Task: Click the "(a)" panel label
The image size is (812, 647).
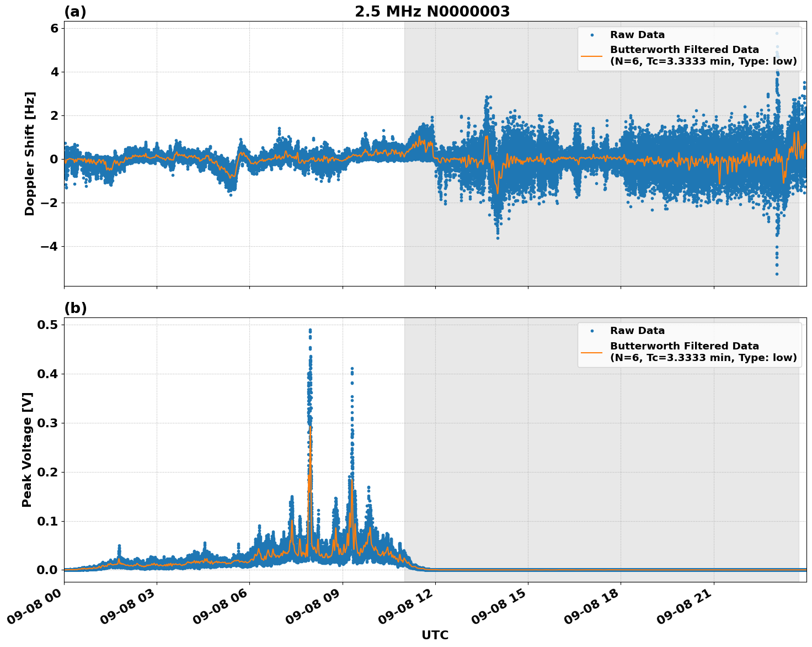Action: pos(75,12)
